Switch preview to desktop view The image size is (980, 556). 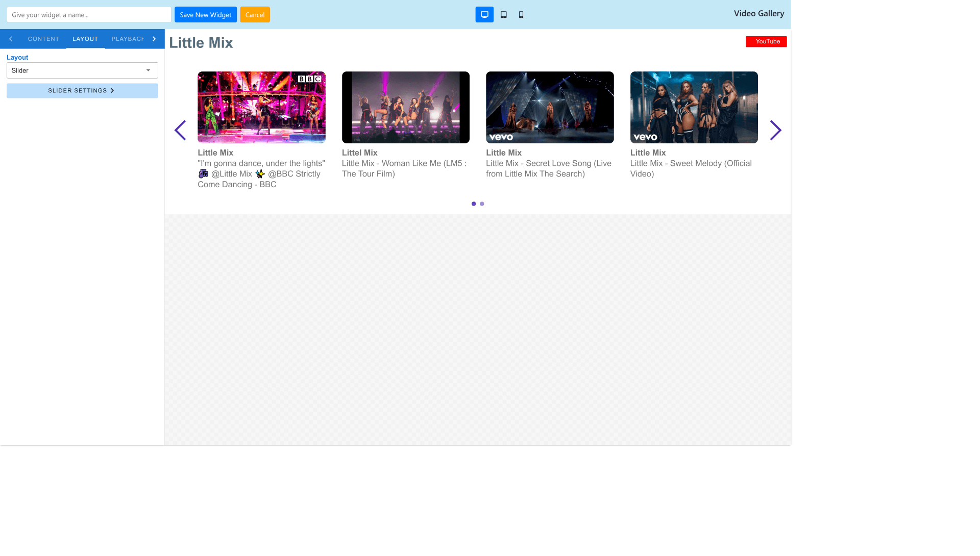(484, 14)
